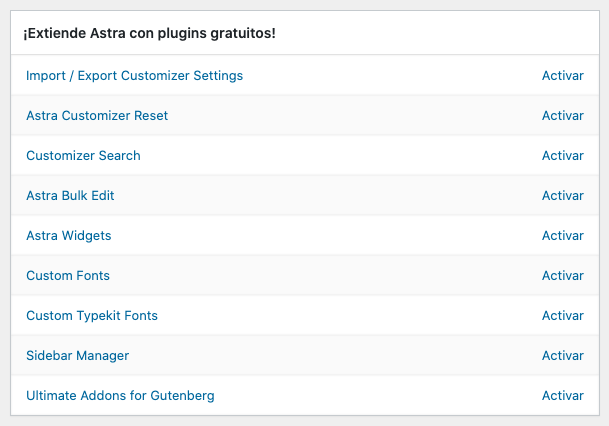
Task: Open Import / Export Customizer Settings link
Action: [134, 76]
